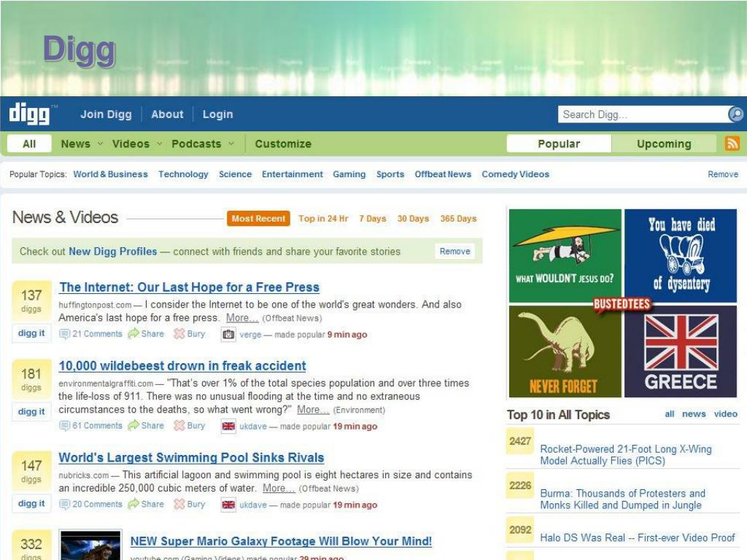Click the Share arrow icon on Free Press story
The width and height of the screenshot is (747, 560).
pos(133,333)
